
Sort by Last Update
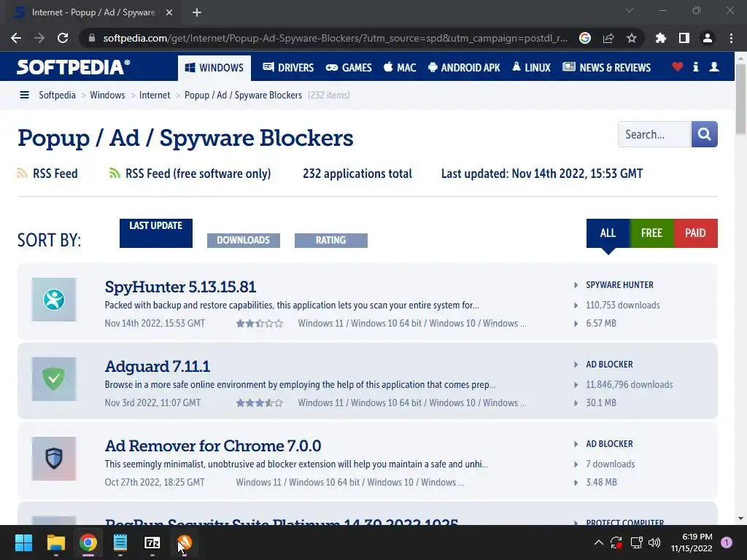coord(156,233)
